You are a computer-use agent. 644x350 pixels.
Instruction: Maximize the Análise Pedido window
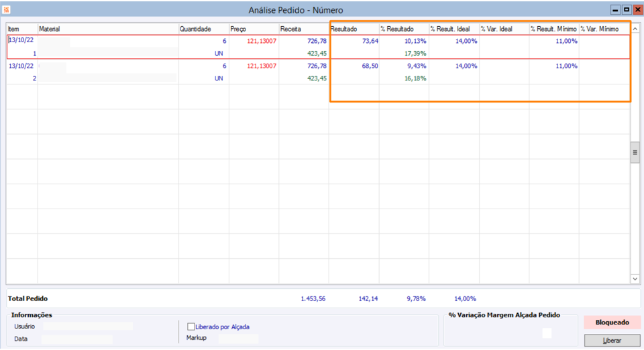(x=626, y=10)
